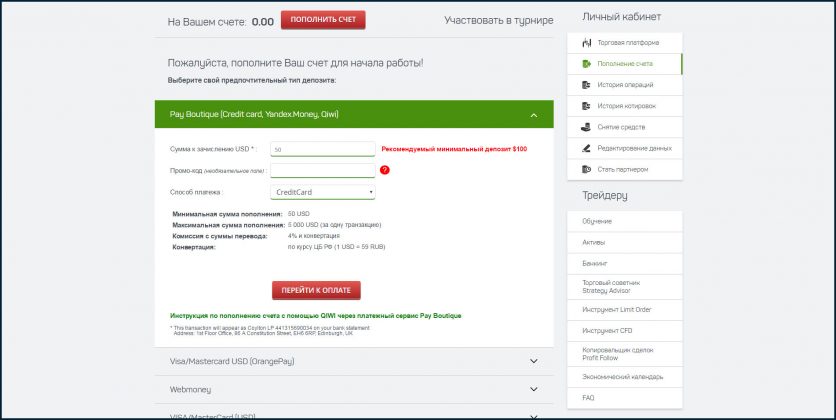Open the Банкинг trader link
The image size is (836, 420).
point(624,264)
